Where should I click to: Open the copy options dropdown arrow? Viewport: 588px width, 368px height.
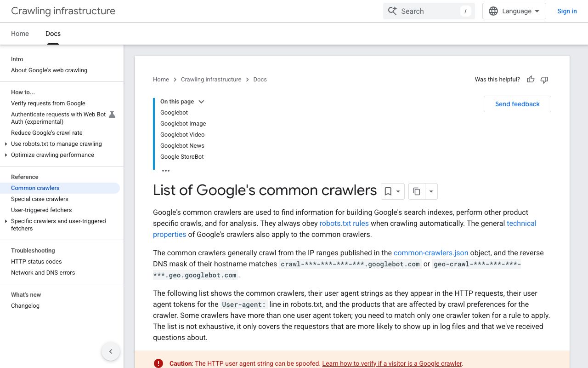pyautogui.click(x=431, y=191)
